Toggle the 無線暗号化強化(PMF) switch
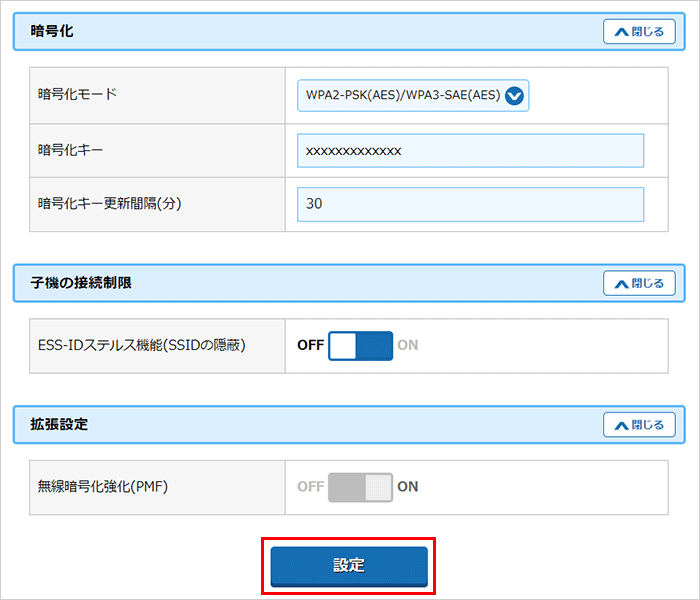This screenshot has width=700, height=600. tap(360, 487)
